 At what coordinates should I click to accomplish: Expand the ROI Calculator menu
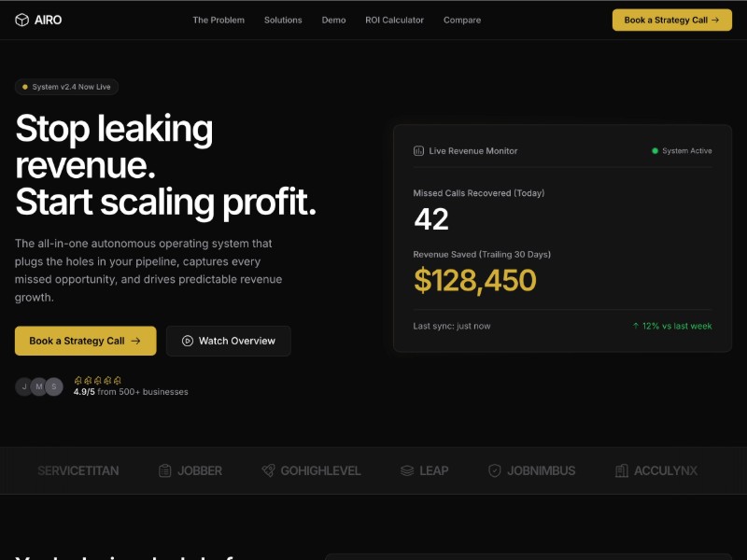point(394,20)
